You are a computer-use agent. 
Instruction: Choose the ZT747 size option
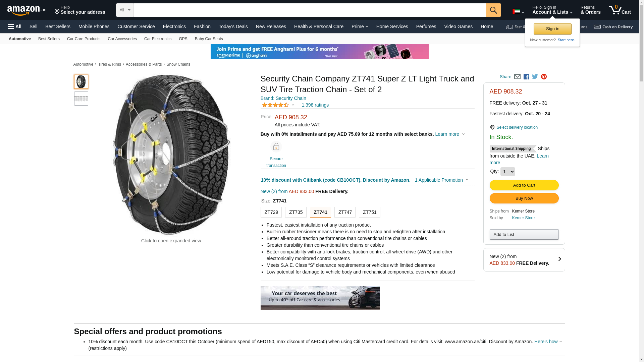tap(345, 212)
